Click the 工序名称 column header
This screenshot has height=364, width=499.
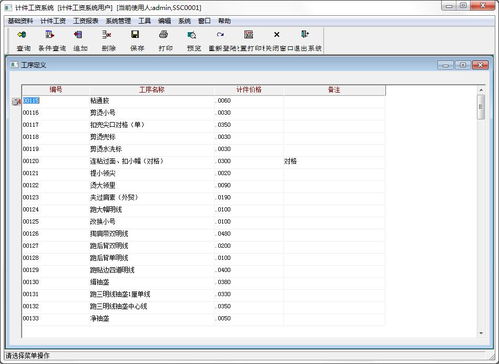click(152, 90)
